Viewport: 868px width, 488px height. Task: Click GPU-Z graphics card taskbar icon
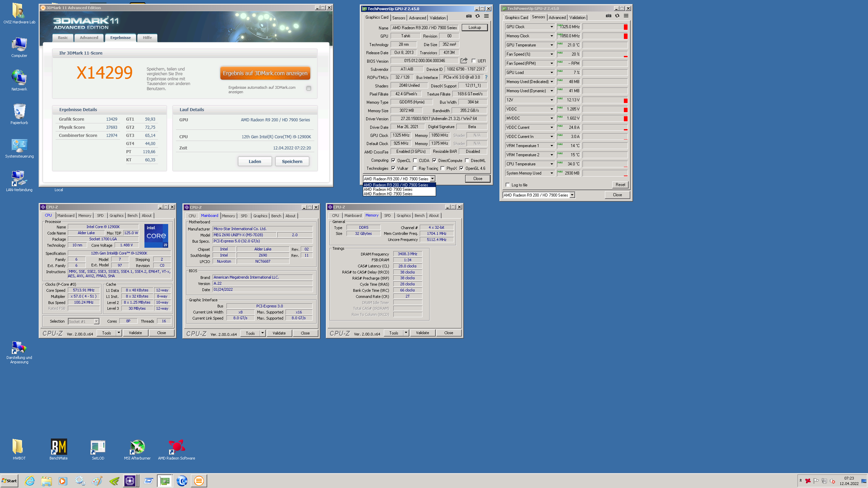[x=165, y=481]
